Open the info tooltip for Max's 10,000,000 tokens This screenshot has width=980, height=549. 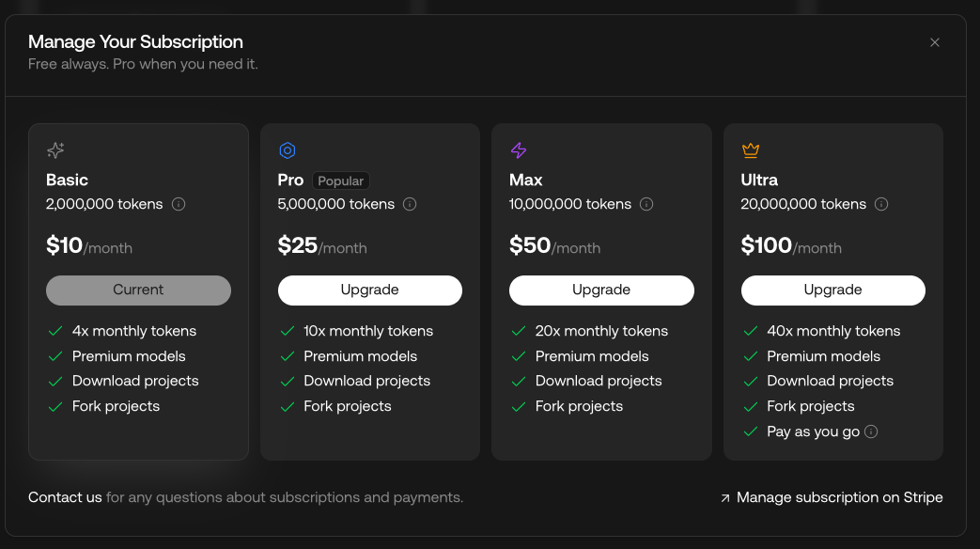(x=646, y=204)
